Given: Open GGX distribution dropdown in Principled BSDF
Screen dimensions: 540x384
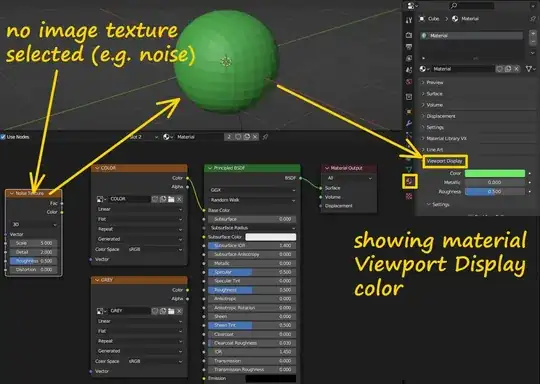Looking at the screenshot, I should 252,190.
